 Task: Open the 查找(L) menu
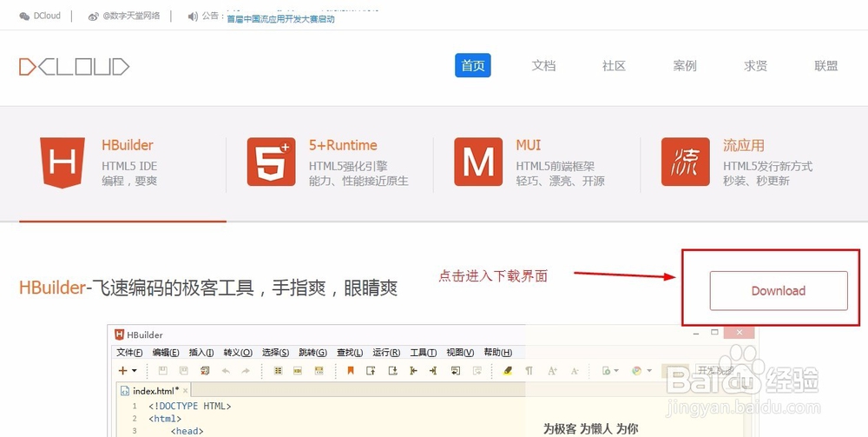pos(350,352)
